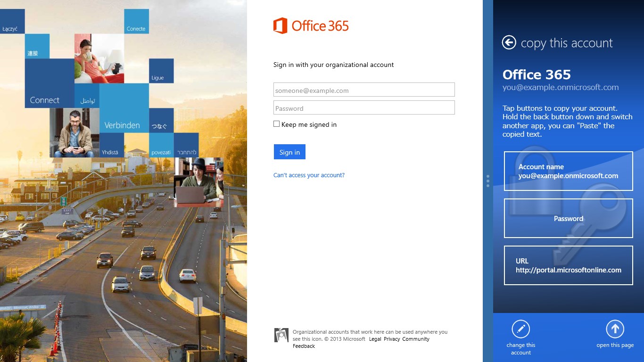The height and width of the screenshot is (362, 644).
Task: Click the Connect tile in the collage
Action: point(50,83)
